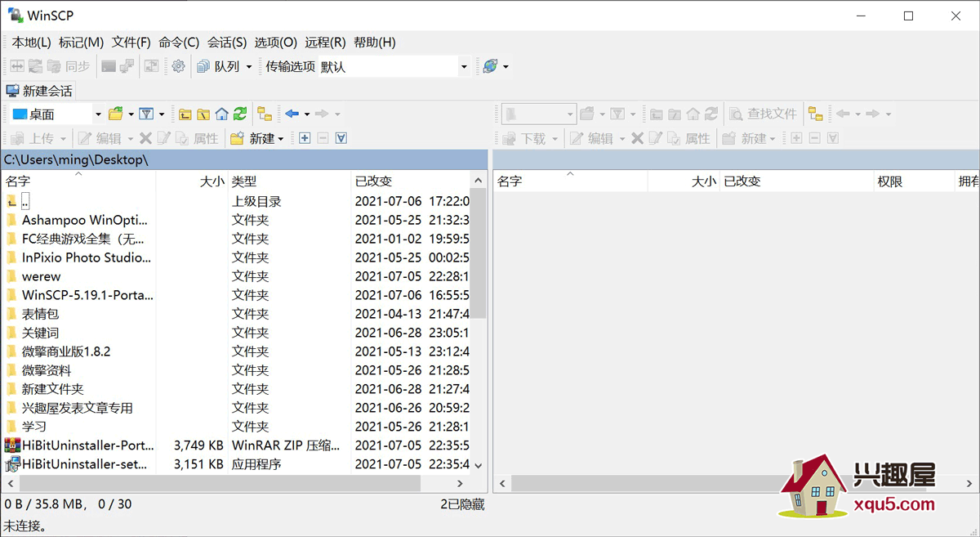Sort left panel by 类型 column header
This screenshot has width=980, height=537.
289,181
